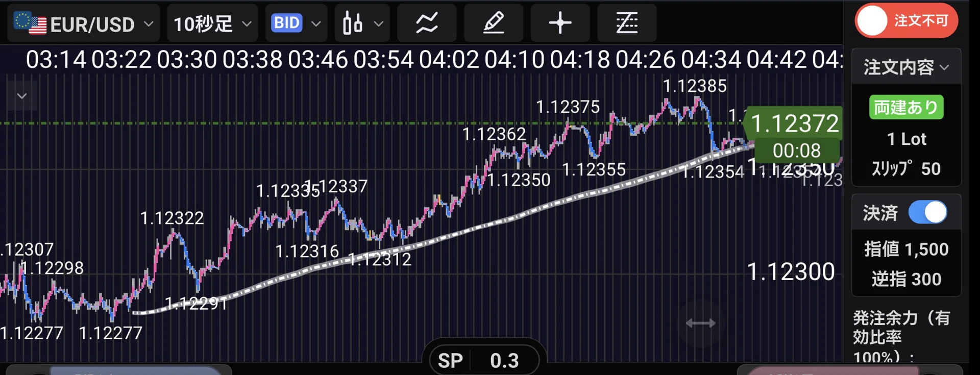Image resolution: width=980 pixels, height=375 pixels.
Task: Tap the horizontal scroll arrows button
Action: 701,323
